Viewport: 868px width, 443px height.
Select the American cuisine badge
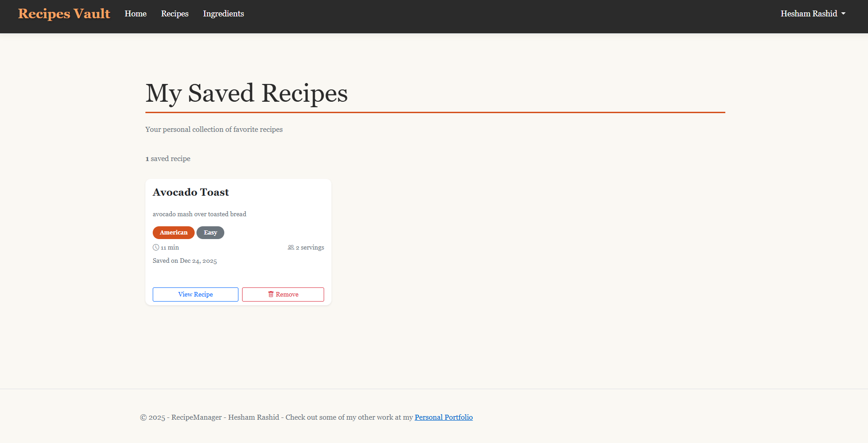(x=173, y=232)
